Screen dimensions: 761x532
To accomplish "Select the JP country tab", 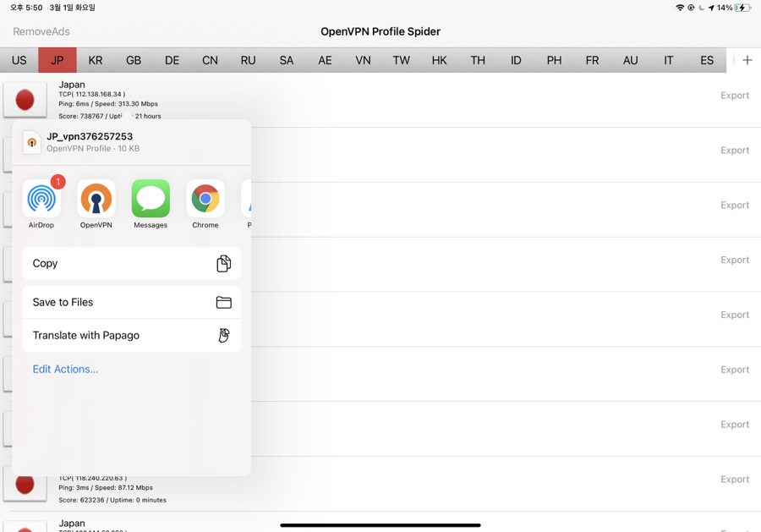I will 57,60.
